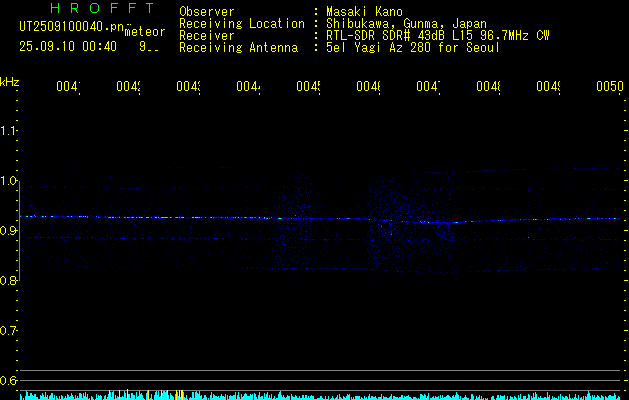Select receiver text 'RTL-SDR SDR# 43dB L15 96.7MHz CW'

[438, 36]
